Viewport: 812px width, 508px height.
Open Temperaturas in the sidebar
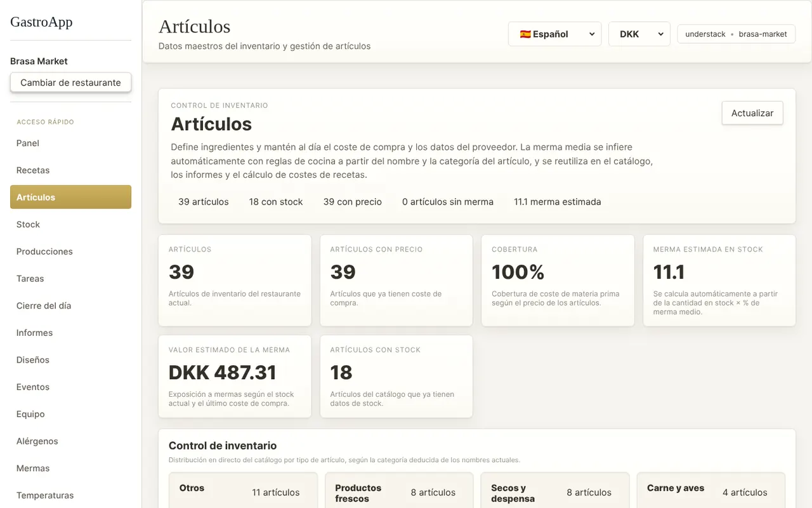(70, 495)
